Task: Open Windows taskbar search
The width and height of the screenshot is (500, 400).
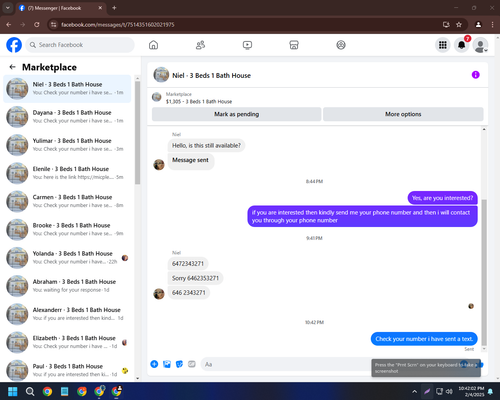Action: [30, 391]
